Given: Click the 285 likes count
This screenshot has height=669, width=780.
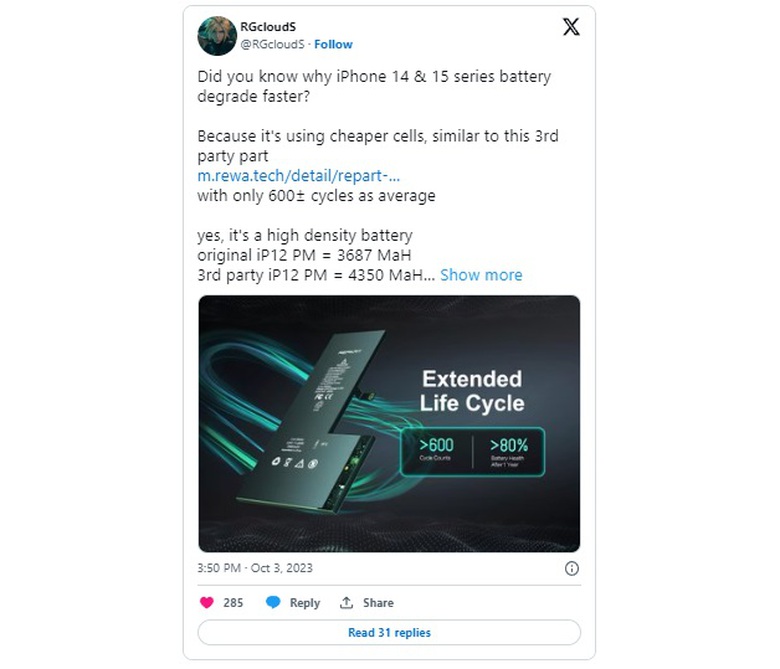Looking at the screenshot, I should coord(233,602).
